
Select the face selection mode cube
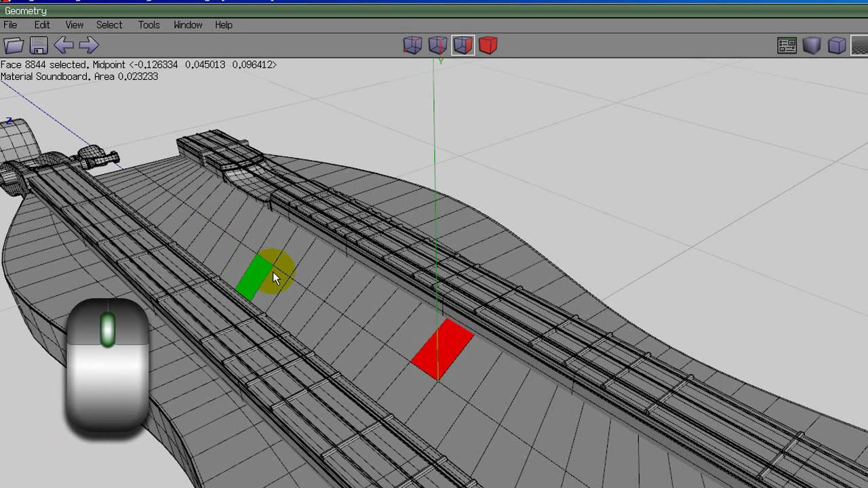(463, 45)
